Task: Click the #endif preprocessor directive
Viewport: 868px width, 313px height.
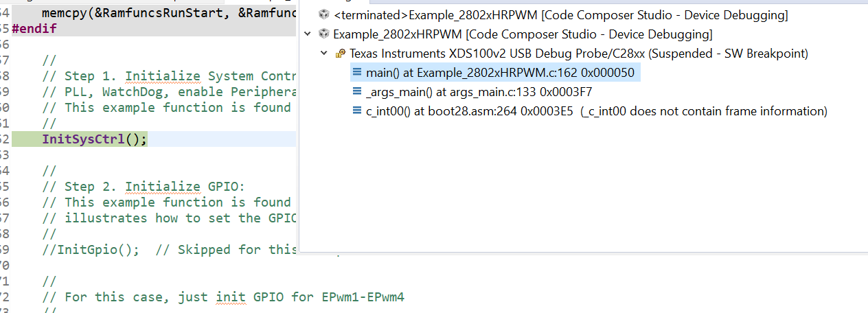Action: point(34,29)
